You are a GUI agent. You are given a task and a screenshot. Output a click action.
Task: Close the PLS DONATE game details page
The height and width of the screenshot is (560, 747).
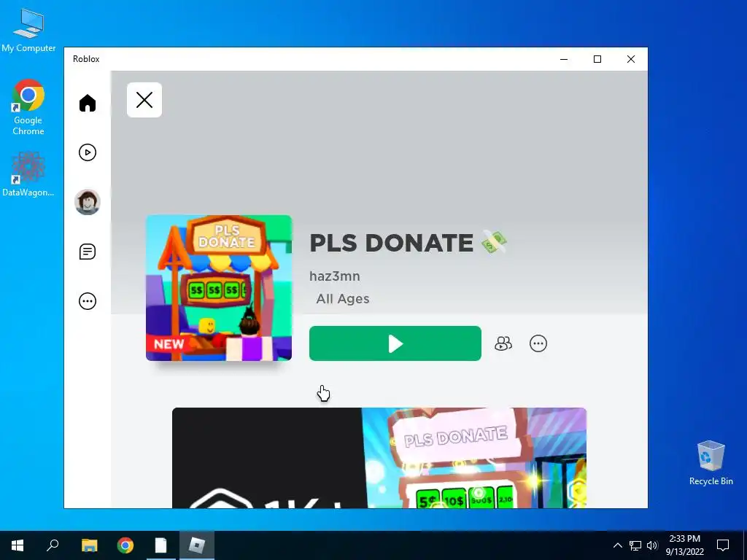pyautogui.click(x=144, y=100)
